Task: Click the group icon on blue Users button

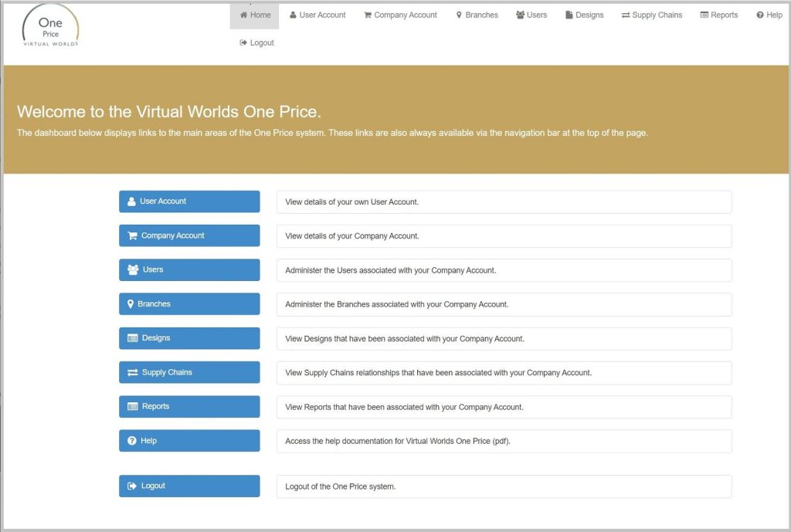Action: pyautogui.click(x=133, y=269)
